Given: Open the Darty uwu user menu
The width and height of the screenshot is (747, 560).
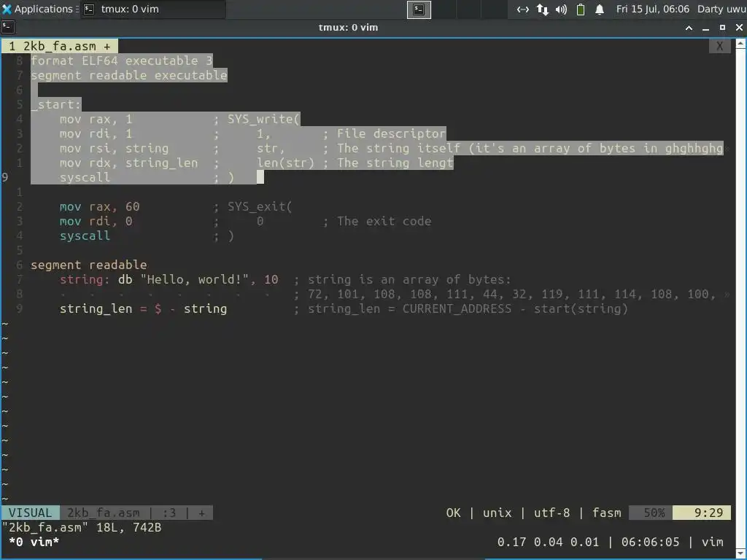Looking at the screenshot, I should 721,9.
